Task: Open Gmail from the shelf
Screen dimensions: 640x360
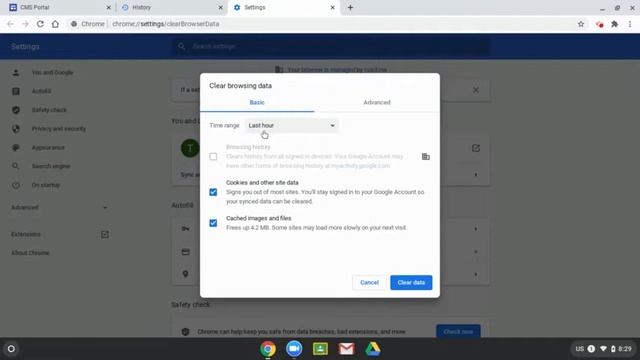Action: coord(347,349)
